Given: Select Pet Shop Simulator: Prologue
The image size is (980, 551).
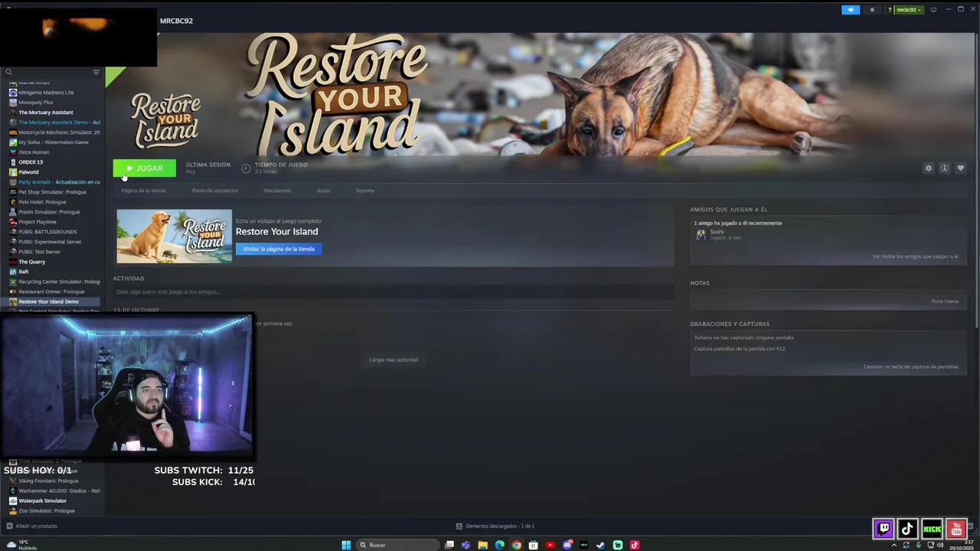Looking at the screenshot, I should point(52,192).
